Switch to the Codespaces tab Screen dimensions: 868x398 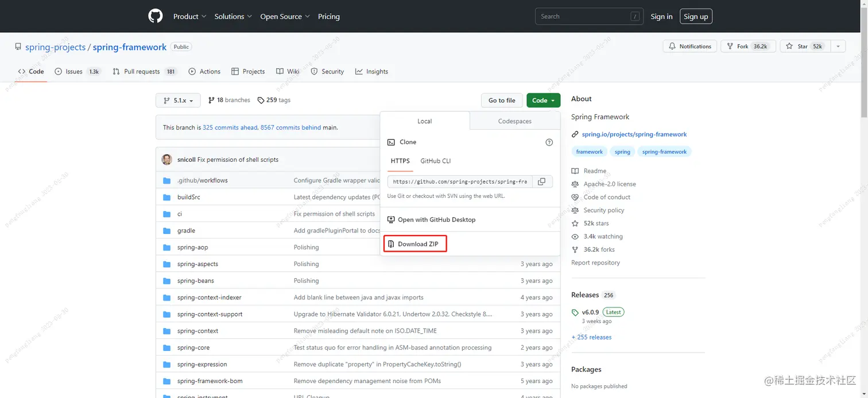(x=515, y=121)
